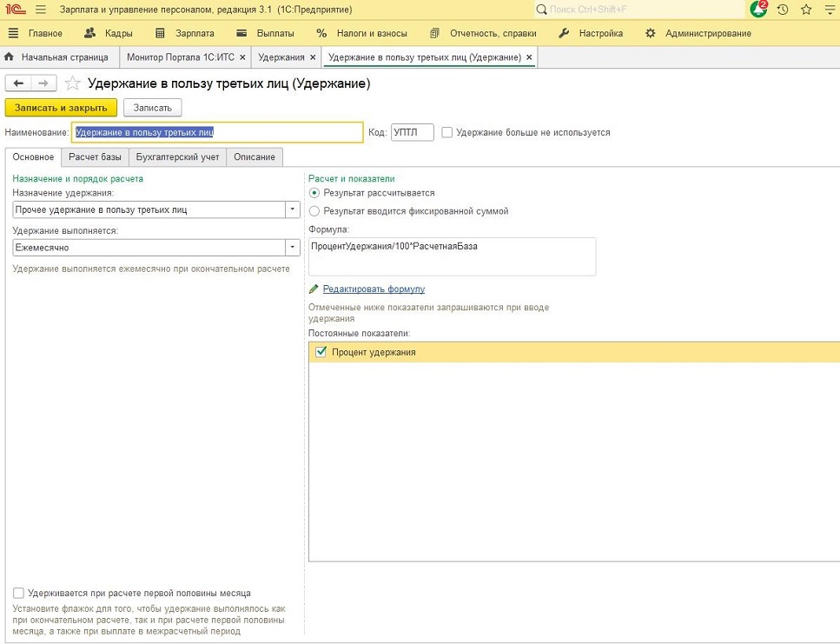This screenshot has height=644, width=840.
Task: Click the Настройка wrench icon
Action: tap(564, 33)
